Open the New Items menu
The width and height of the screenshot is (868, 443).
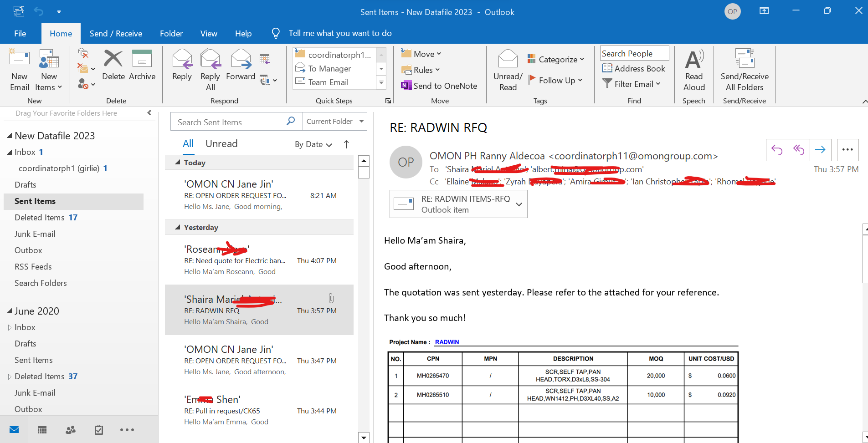[49, 71]
